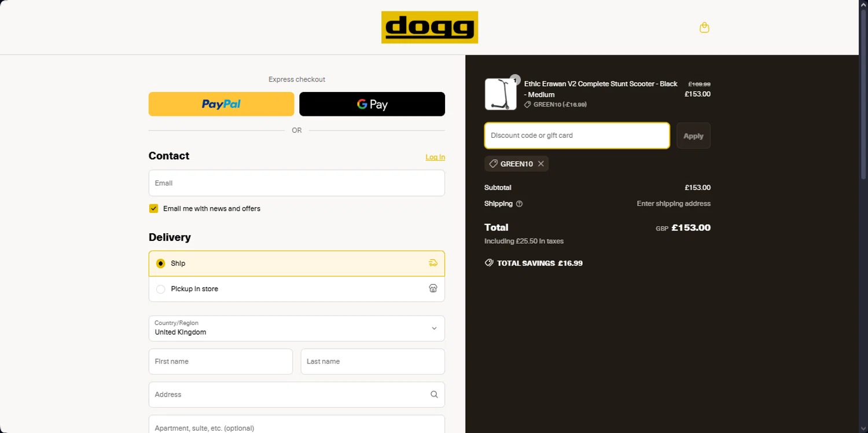Screen dimensions: 868x433
Task: Open the shopping bag cart icon
Action: 704,27
